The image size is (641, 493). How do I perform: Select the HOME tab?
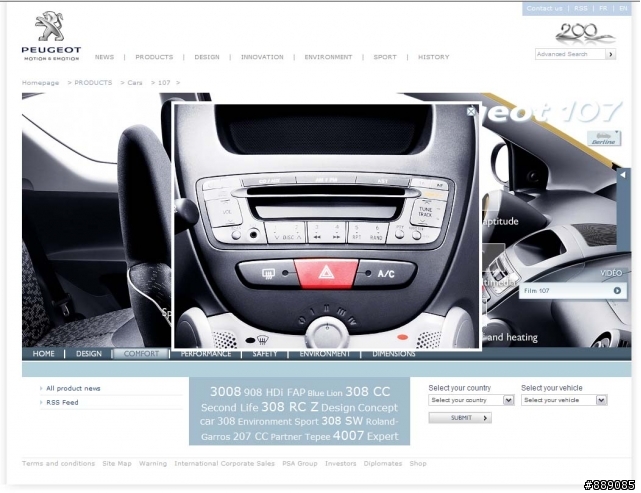pyautogui.click(x=43, y=354)
